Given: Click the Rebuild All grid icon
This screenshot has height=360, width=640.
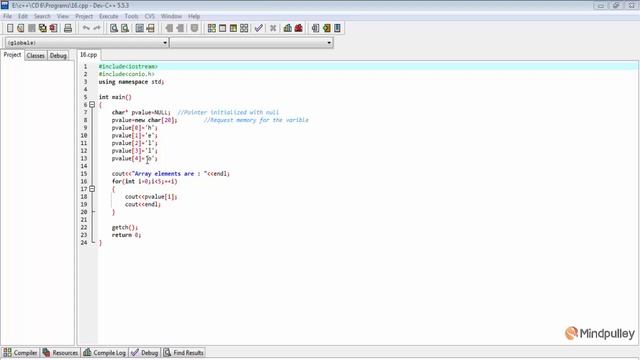Looking at the screenshot, I should (x=244, y=28).
